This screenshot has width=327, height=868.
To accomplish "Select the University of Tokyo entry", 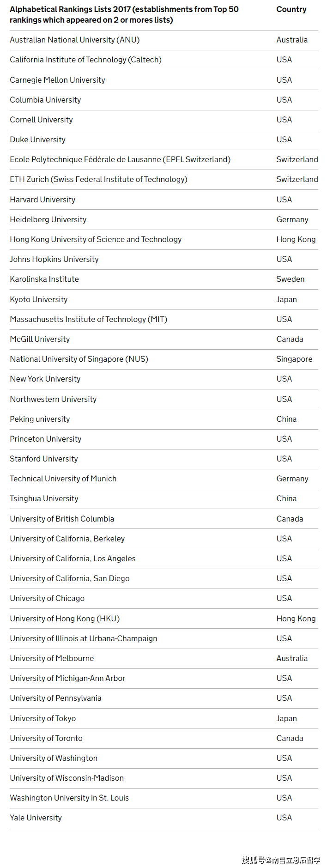I will coord(43,719).
